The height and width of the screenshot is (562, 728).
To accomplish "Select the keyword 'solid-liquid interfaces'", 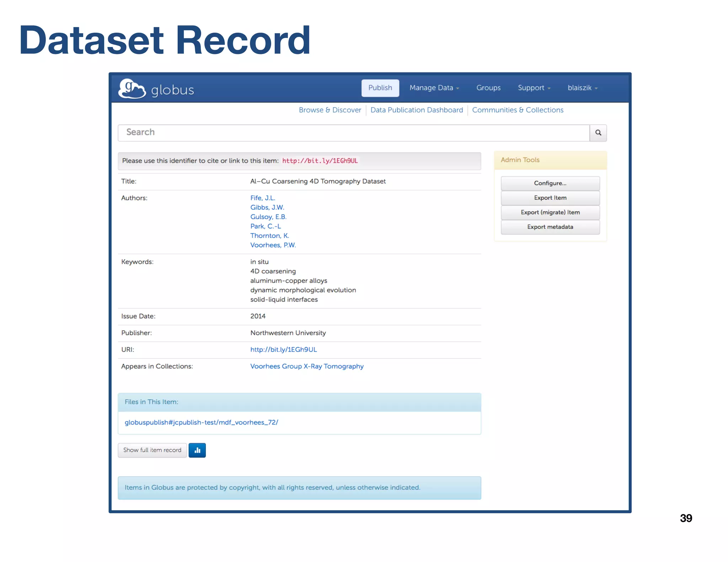I will (284, 299).
